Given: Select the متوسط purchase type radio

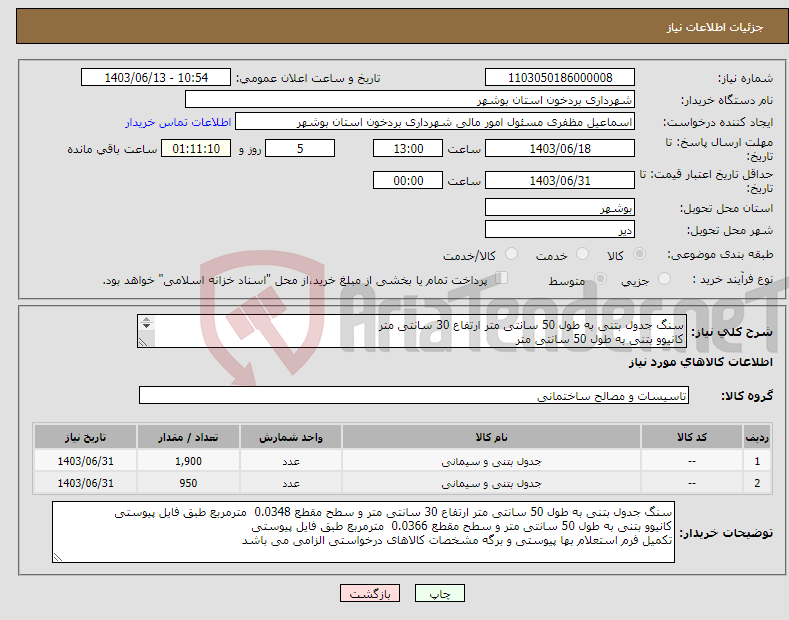Looking at the screenshot, I should point(600,278).
